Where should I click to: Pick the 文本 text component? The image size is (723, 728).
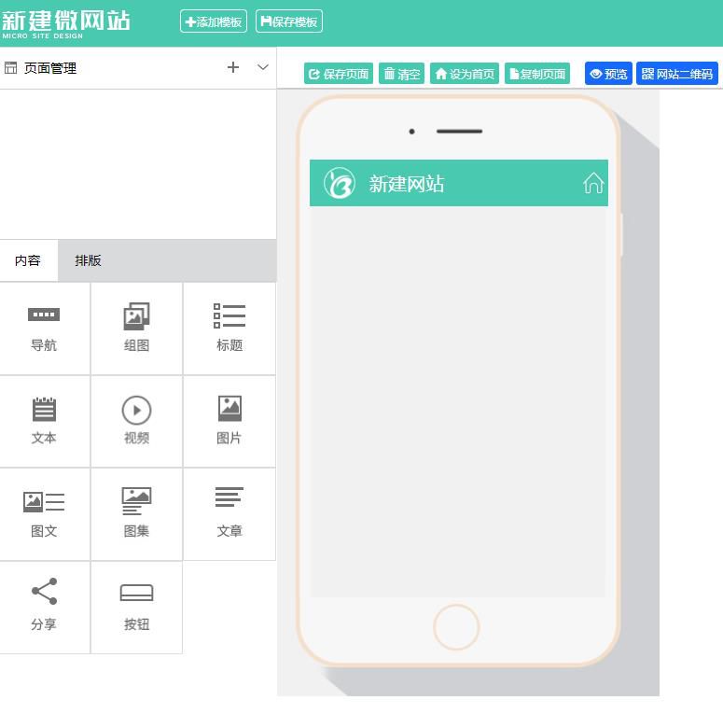pos(44,421)
